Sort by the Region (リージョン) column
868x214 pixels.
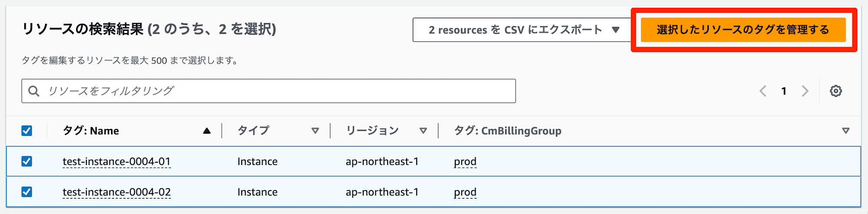point(372,131)
